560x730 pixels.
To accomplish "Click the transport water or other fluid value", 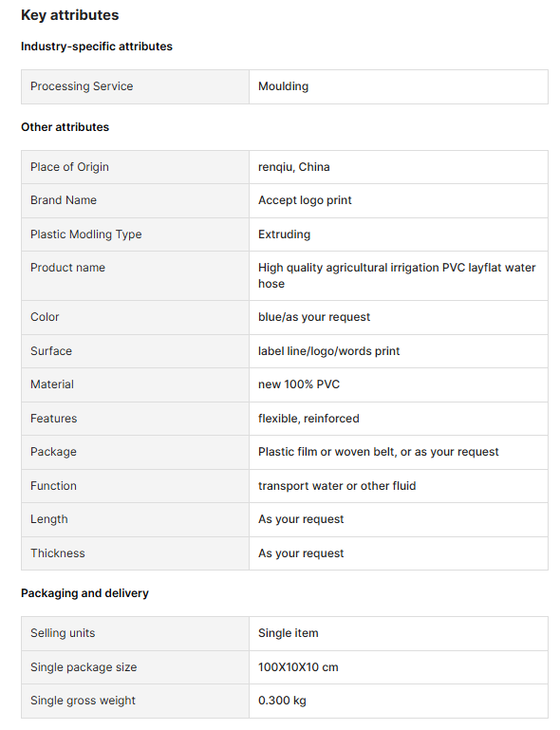I will [337, 486].
